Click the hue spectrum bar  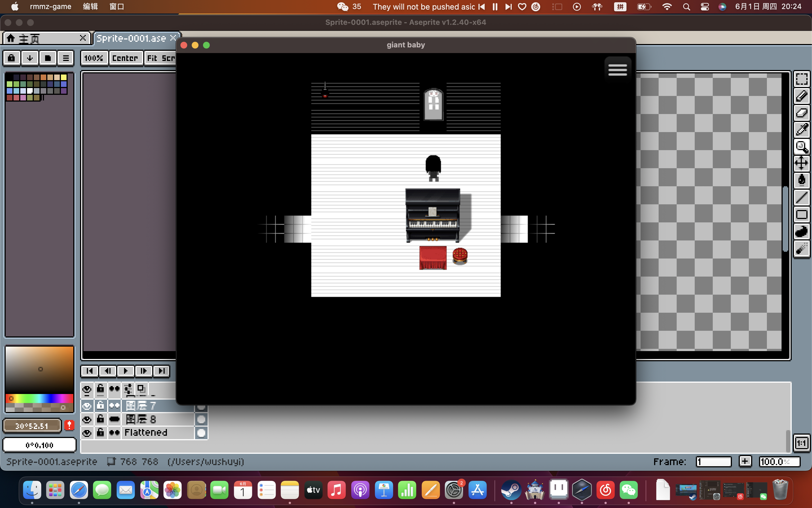click(39, 398)
